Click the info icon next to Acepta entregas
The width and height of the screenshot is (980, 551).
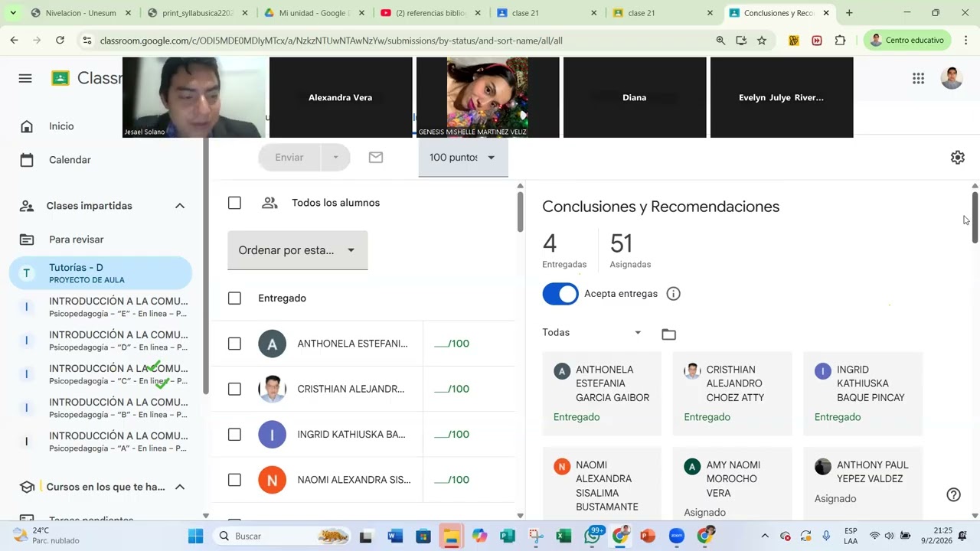click(x=673, y=294)
